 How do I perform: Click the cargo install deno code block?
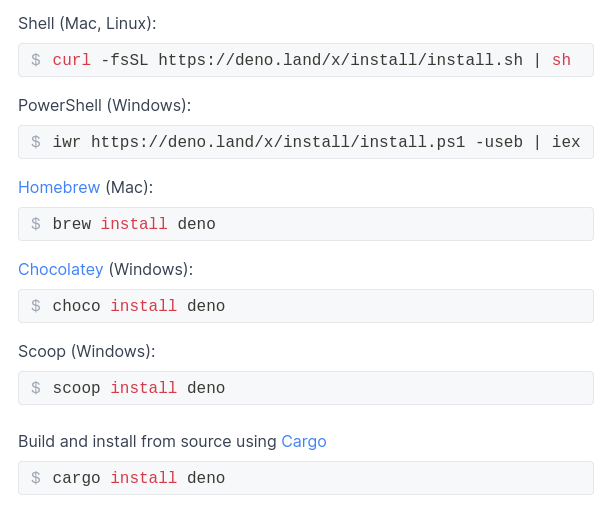[x=305, y=478]
